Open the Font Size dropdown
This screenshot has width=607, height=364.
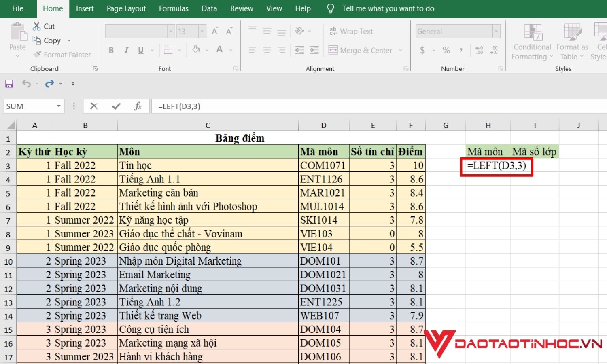pos(202,31)
